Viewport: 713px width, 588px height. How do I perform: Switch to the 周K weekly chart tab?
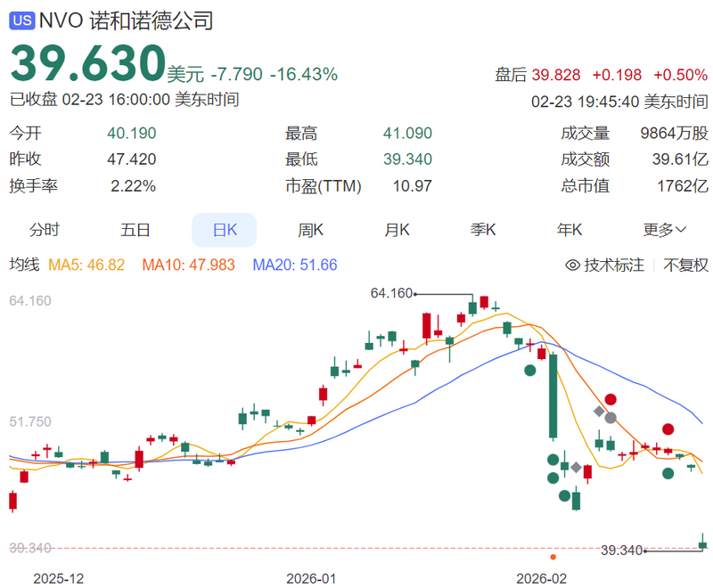pyautogui.click(x=310, y=230)
